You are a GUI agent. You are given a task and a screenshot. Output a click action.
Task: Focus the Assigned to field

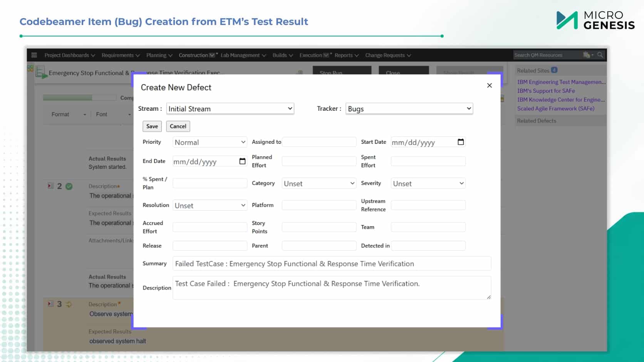319,142
